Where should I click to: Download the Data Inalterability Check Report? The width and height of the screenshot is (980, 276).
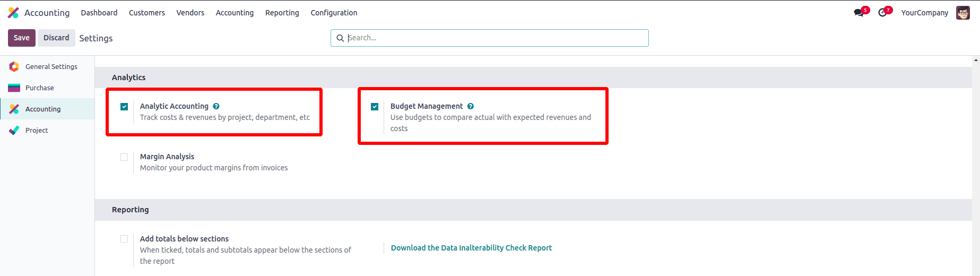coord(471,248)
